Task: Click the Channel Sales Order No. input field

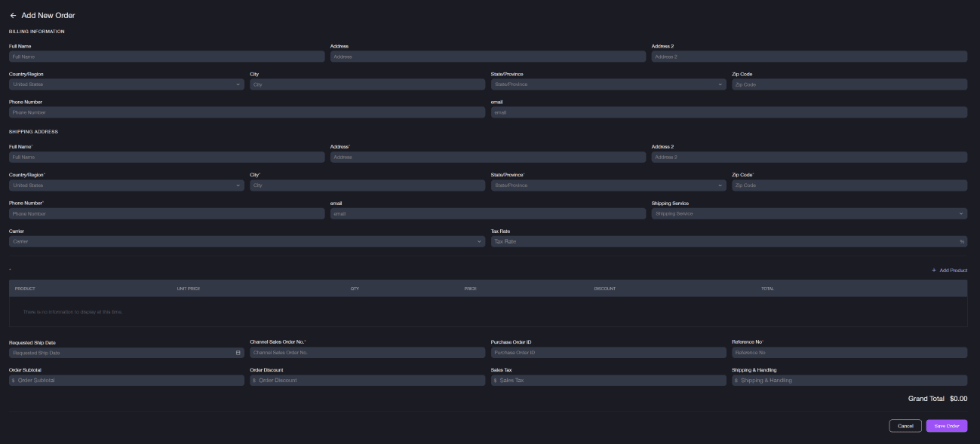Action: (367, 352)
